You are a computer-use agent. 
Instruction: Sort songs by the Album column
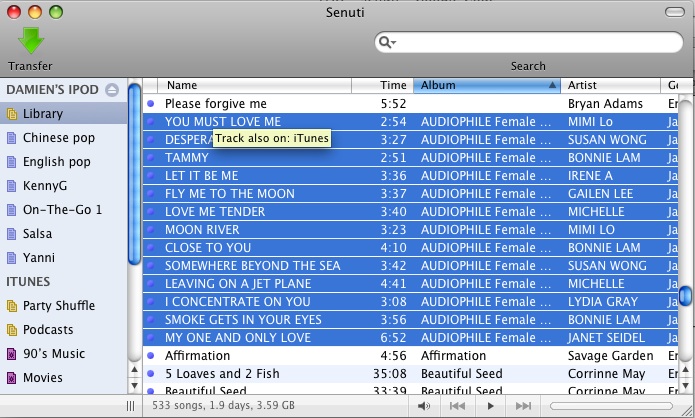[485, 86]
